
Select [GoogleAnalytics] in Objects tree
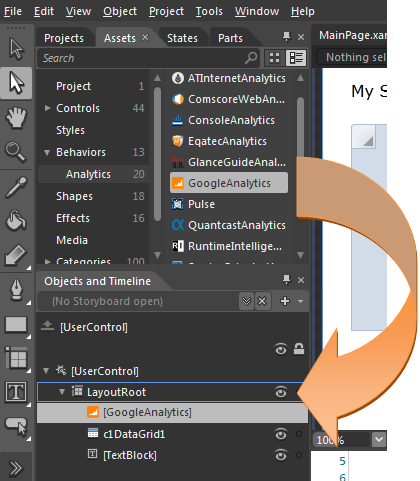pyautogui.click(x=173, y=413)
